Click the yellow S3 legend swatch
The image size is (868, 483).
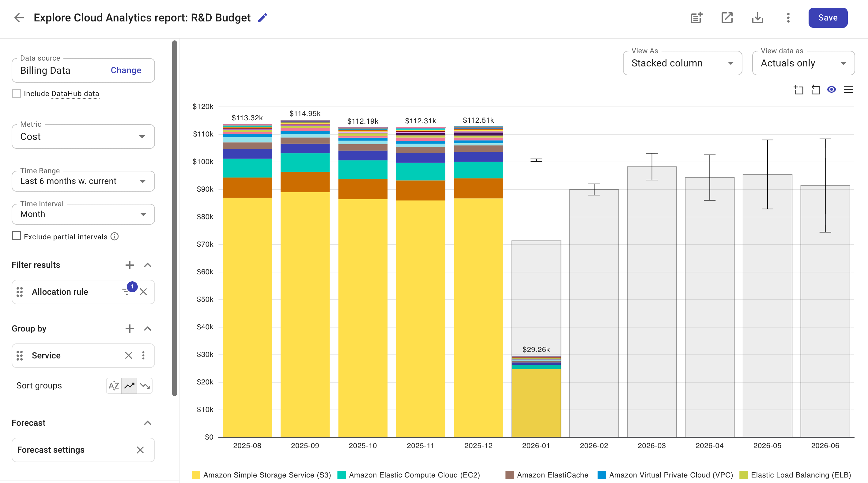pyautogui.click(x=196, y=475)
